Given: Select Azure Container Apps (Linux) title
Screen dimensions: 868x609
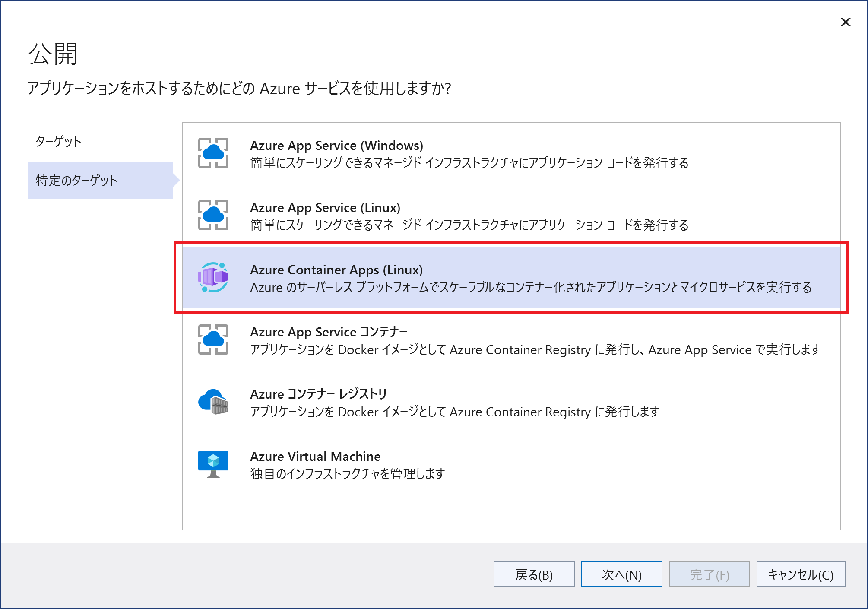Looking at the screenshot, I should [x=336, y=270].
